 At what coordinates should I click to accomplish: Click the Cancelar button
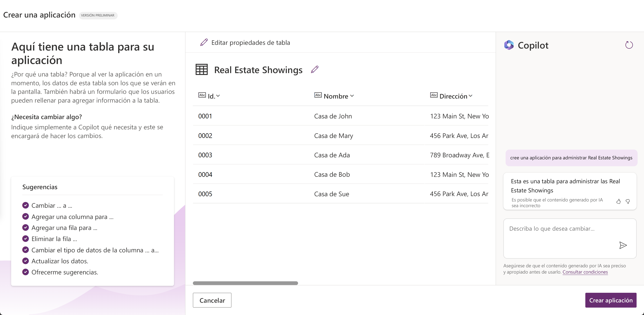tap(212, 300)
